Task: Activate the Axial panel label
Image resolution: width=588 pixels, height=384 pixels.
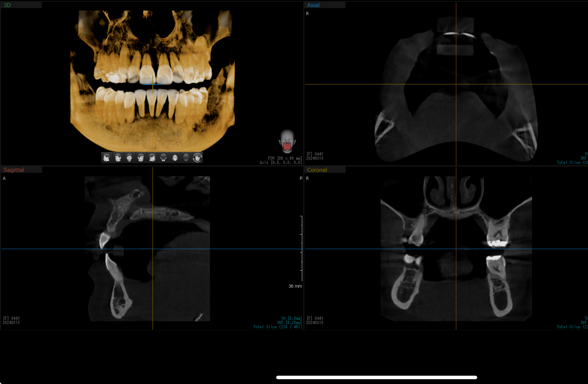Action: [313, 5]
